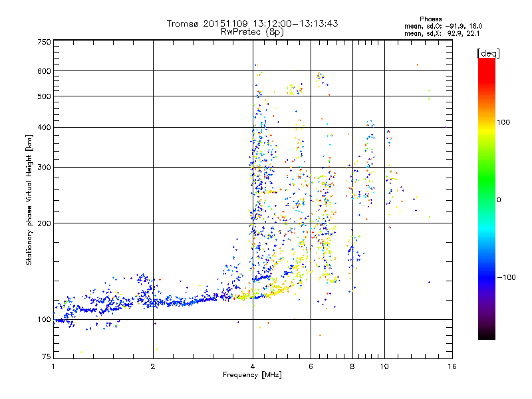The image size is (532, 399).
Task: Click the colorbar label '100'
Action: [503, 122]
